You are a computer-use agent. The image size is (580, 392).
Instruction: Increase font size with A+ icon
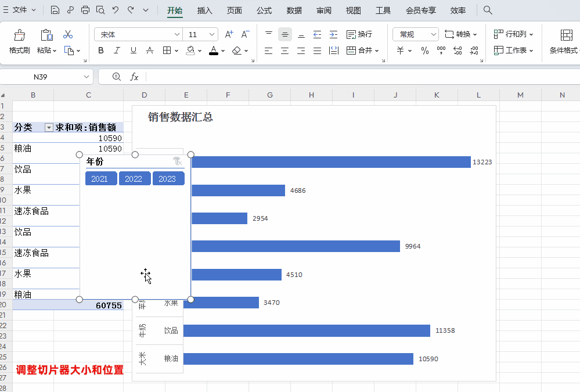click(229, 34)
